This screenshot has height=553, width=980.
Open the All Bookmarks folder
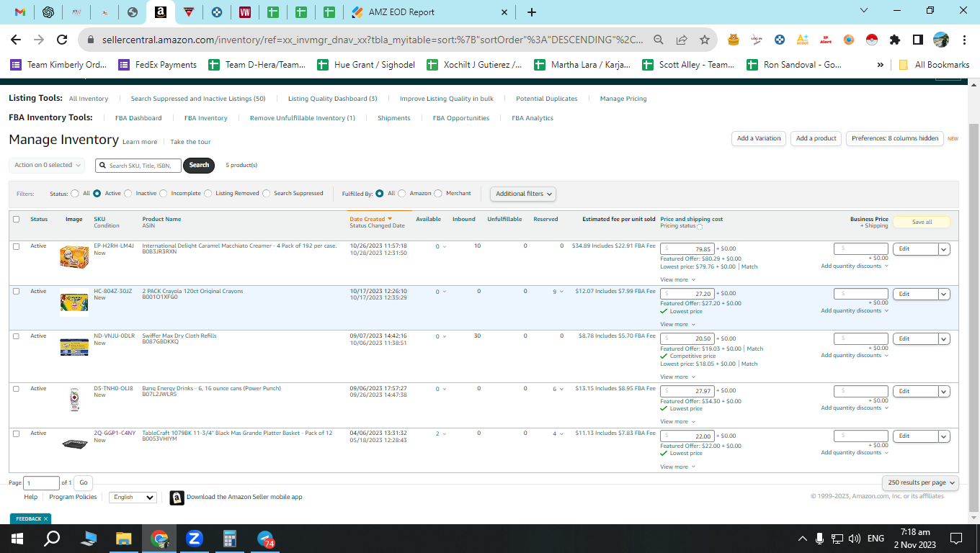934,65
